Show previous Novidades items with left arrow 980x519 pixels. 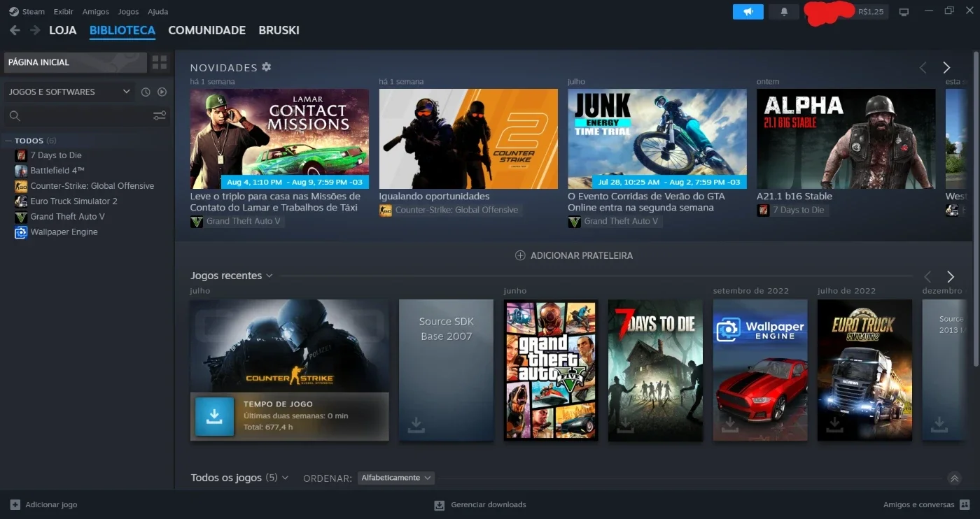click(923, 68)
